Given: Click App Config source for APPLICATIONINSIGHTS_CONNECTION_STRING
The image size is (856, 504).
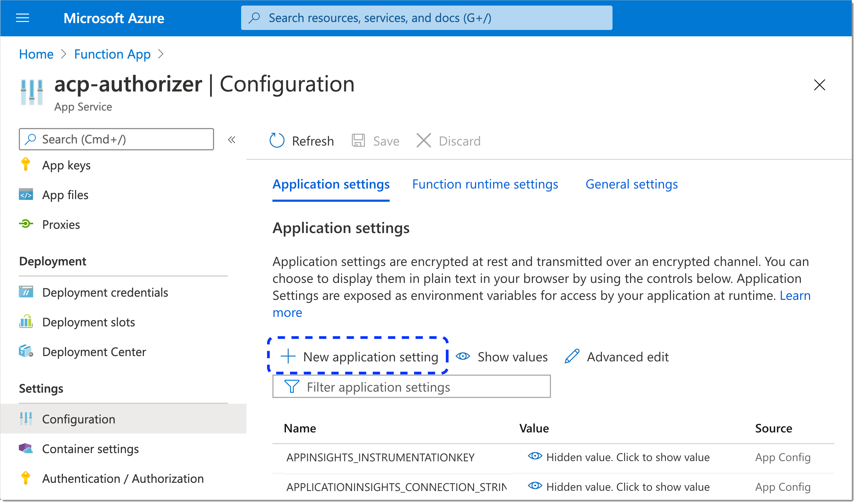Looking at the screenshot, I should click(x=783, y=488).
